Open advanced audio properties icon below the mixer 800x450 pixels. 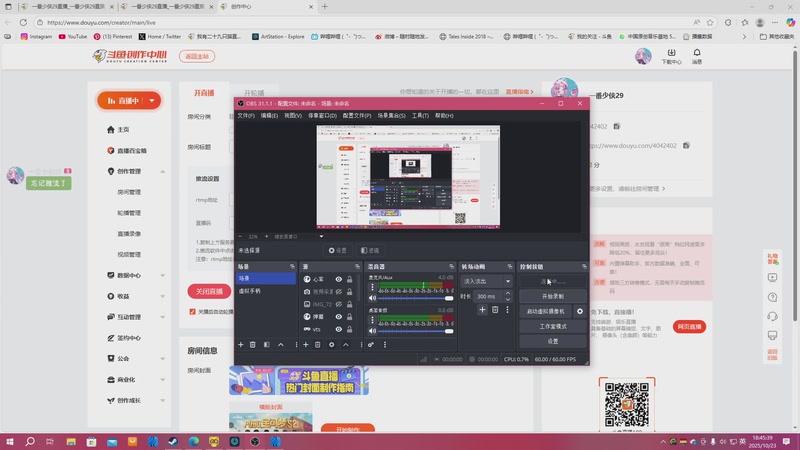point(371,345)
